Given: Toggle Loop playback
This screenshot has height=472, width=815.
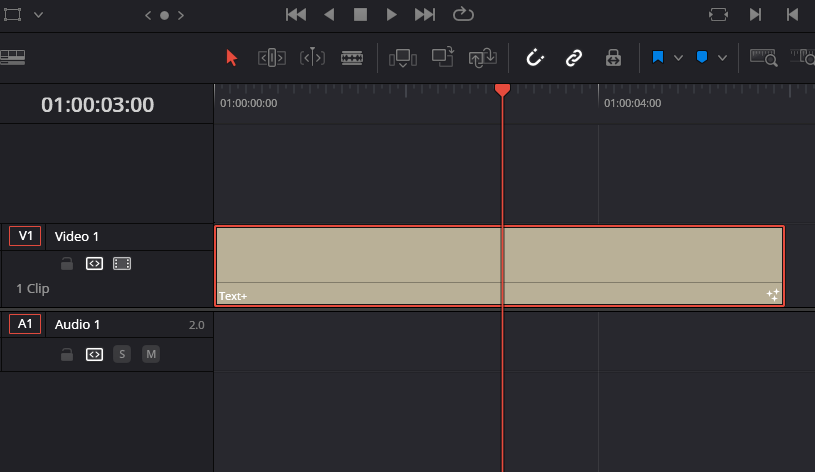Looking at the screenshot, I should pos(463,14).
